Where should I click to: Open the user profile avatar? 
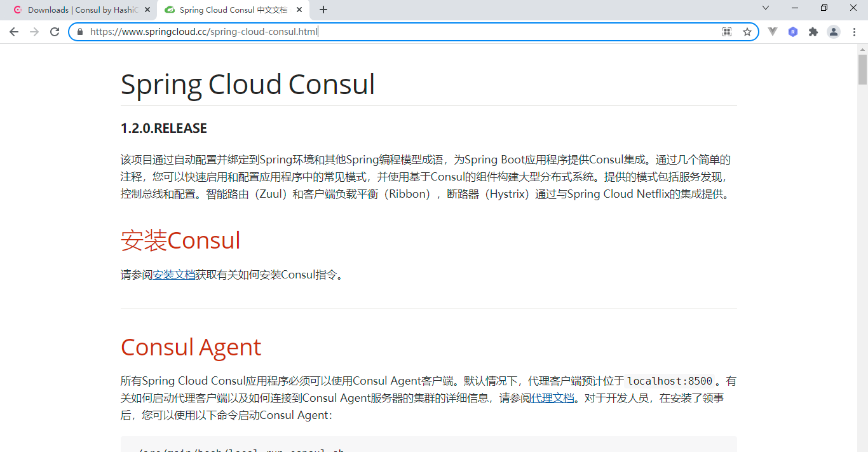(834, 32)
